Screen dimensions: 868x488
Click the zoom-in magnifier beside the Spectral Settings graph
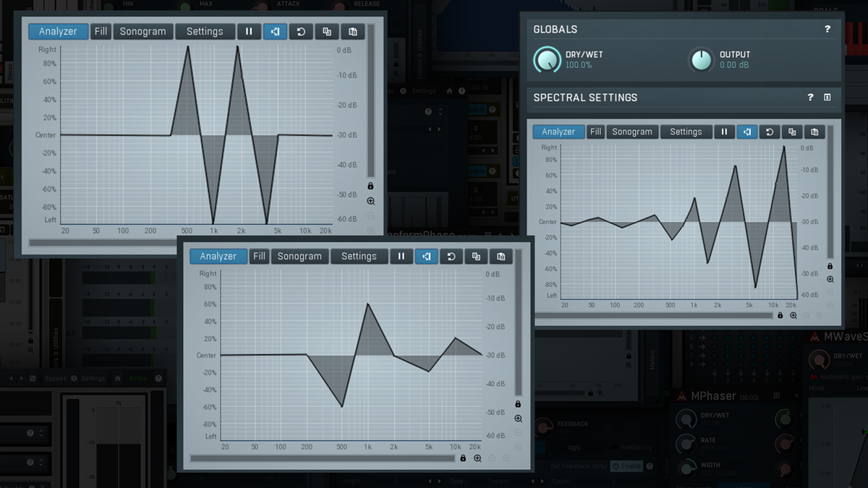tap(830, 280)
